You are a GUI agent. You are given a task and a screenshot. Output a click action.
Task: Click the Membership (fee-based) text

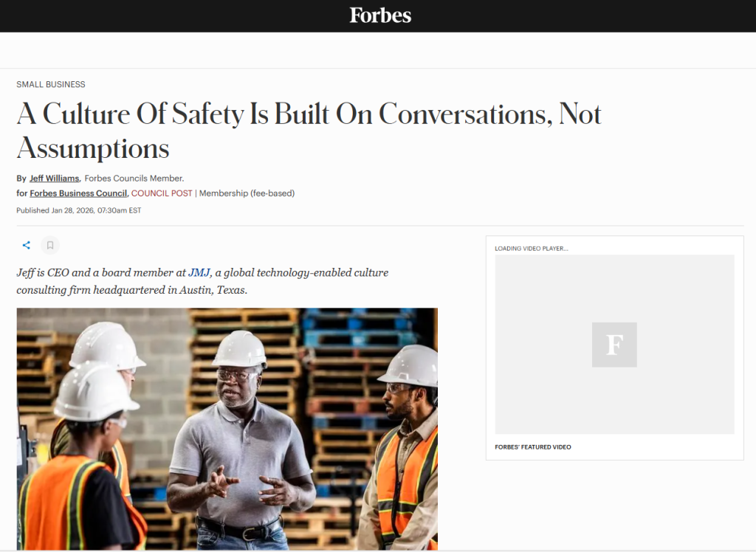245,193
